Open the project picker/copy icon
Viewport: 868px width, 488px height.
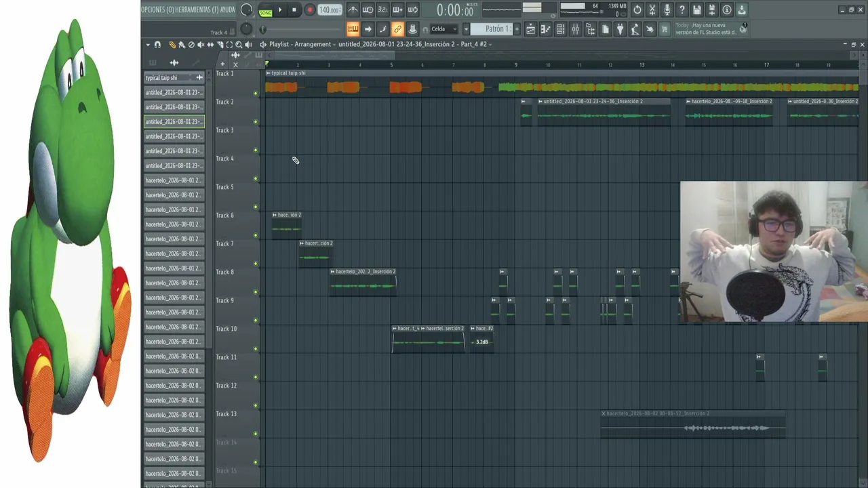pyautogui.click(x=605, y=29)
